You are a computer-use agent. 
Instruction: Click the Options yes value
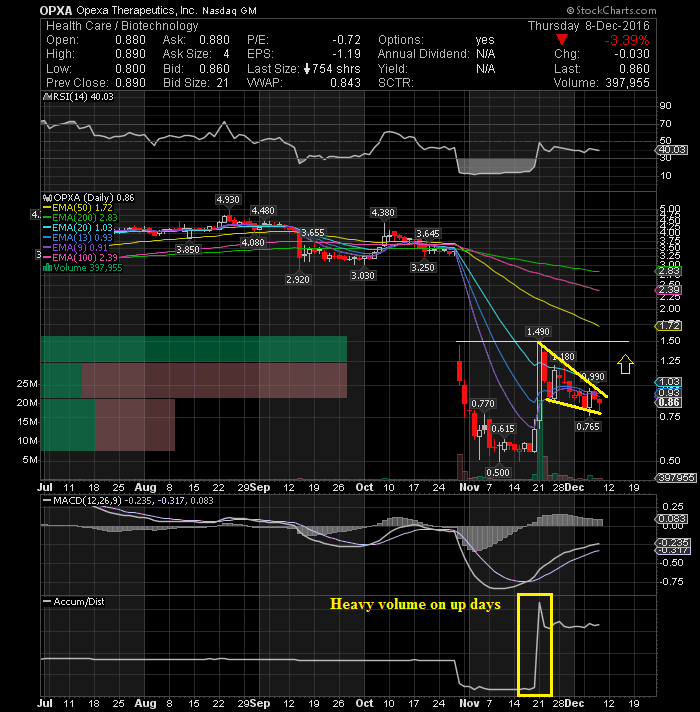coord(485,40)
